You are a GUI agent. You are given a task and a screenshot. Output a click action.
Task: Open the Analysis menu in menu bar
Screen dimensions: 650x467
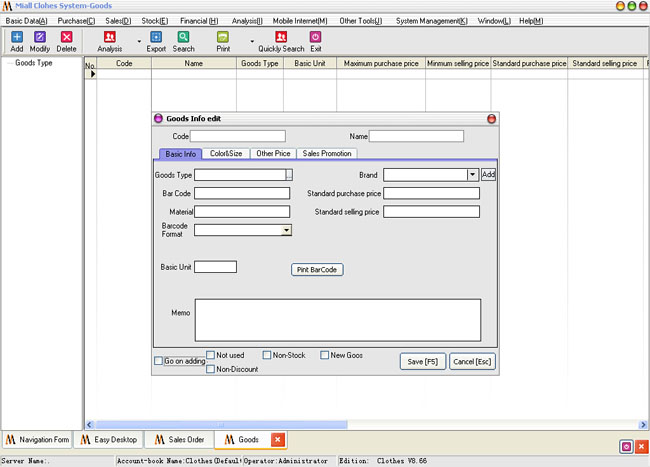(247, 21)
